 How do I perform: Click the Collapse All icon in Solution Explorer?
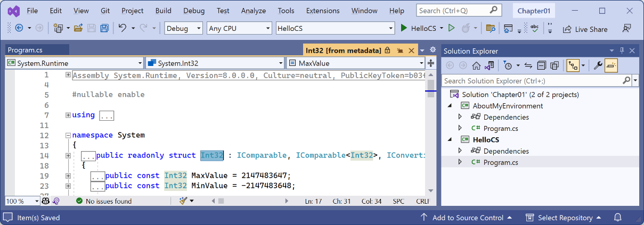click(x=542, y=65)
